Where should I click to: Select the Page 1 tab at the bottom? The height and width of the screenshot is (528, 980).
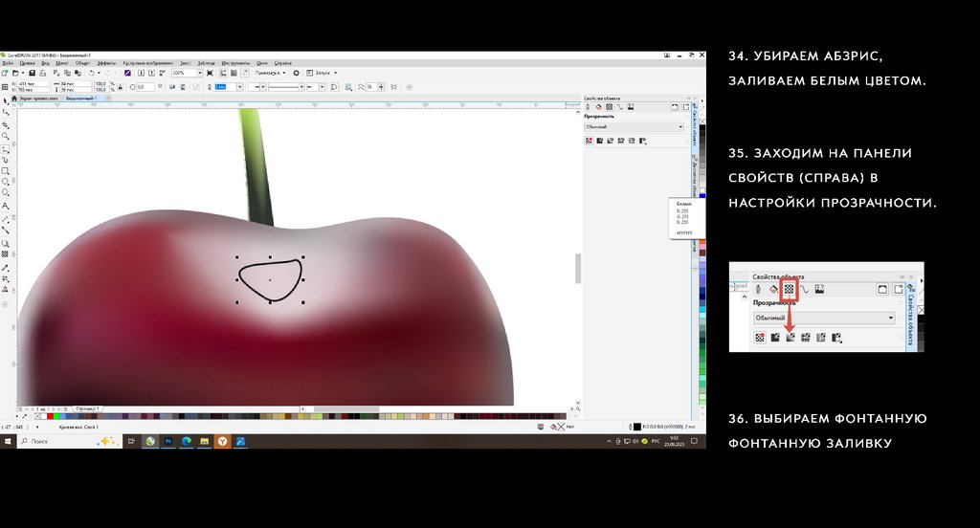tap(87, 409)
